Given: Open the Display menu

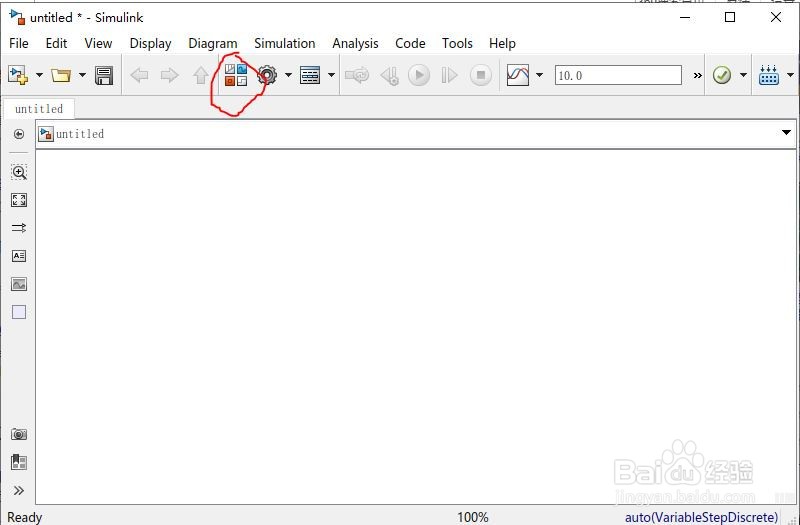Looking at the screenshot, I should (x=151, y=43).
